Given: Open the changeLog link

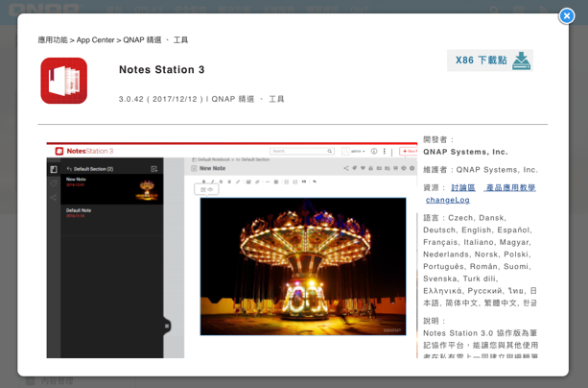Looking at the screenshot, I should pos(448,200).
